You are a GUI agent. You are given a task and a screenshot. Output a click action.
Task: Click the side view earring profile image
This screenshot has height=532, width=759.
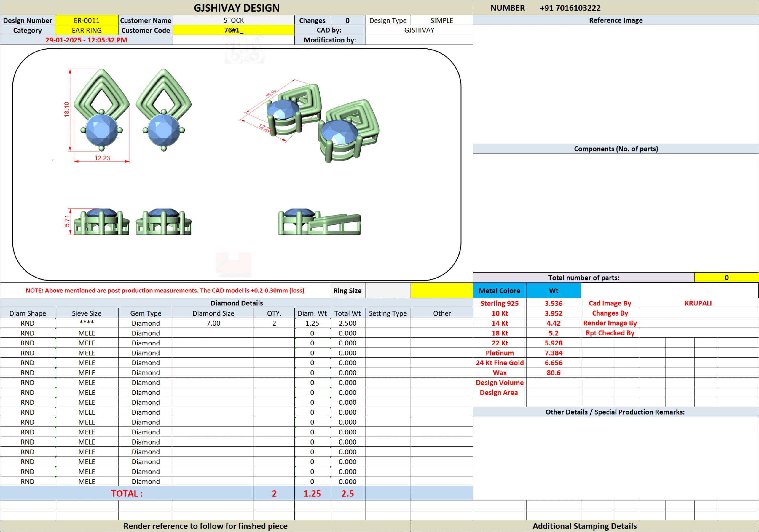point(319,222)
